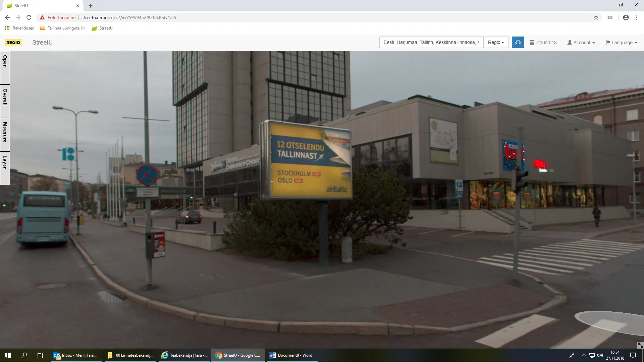Click the StreetU title link
Image resolution: width=644 pixels, height=362 pixels.
point(42,43)
